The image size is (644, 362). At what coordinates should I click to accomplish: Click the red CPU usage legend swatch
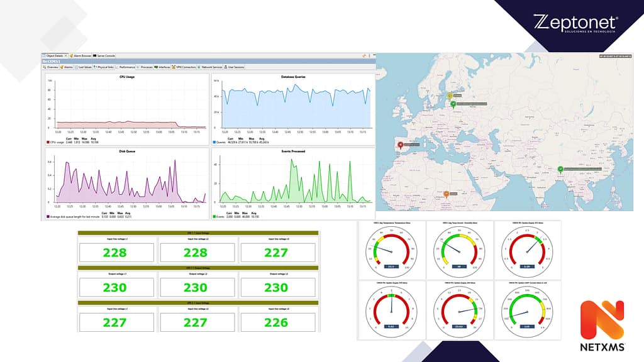pos(48,142)
